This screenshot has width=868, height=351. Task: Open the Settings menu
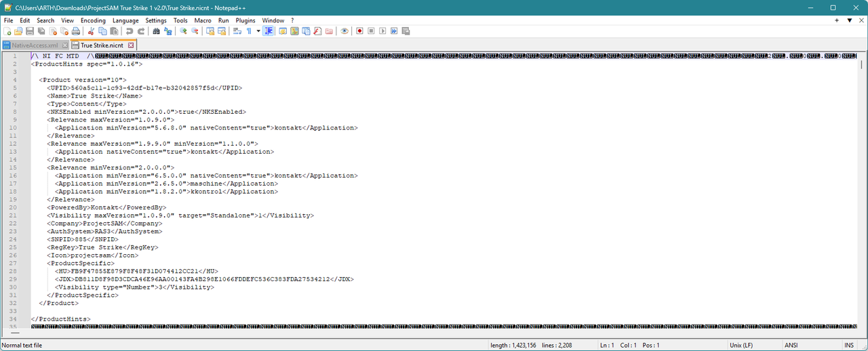tap(156, 20)
